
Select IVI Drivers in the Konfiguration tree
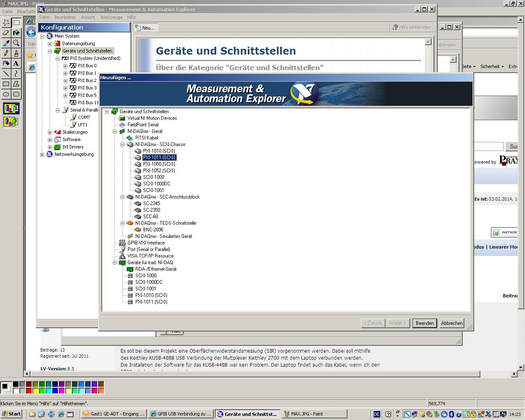[x=73, y=147]
